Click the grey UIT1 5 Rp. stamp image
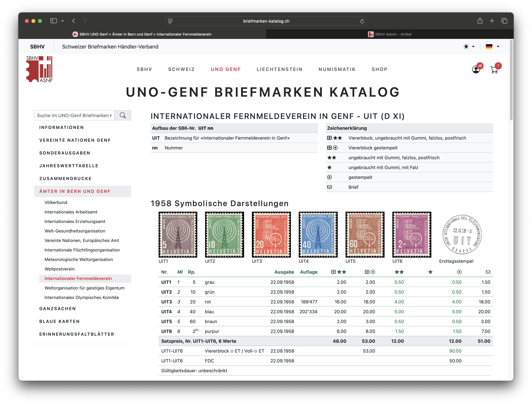 coord(178,235)
